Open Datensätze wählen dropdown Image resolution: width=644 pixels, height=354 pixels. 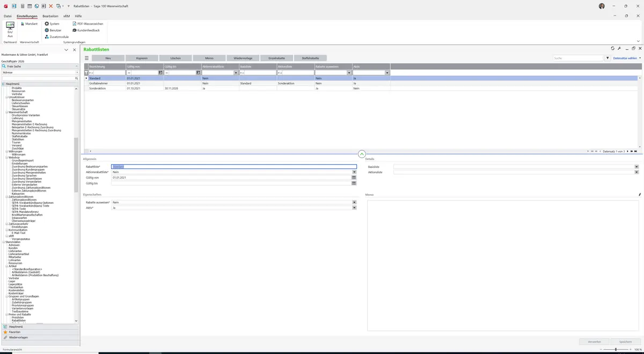(x=627, y=58)
